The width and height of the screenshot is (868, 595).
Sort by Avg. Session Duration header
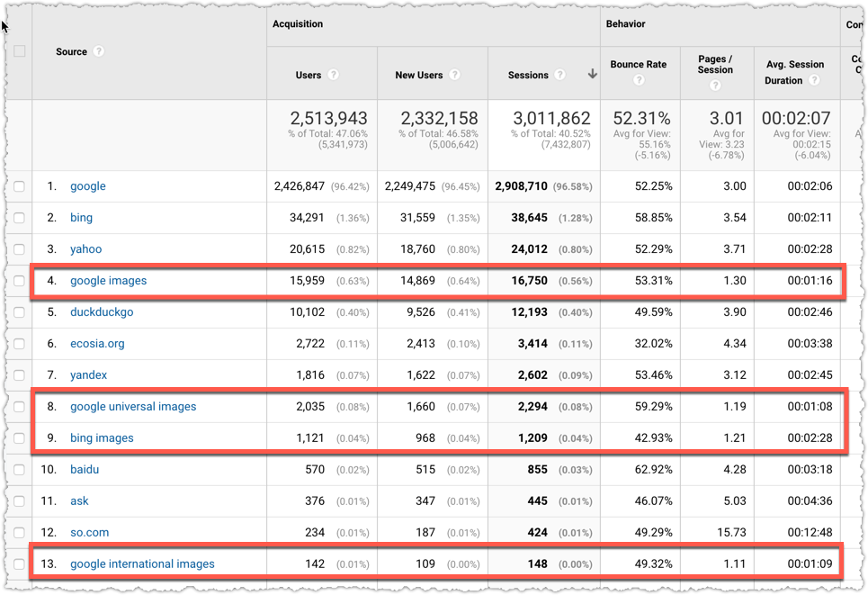tap(795, 72)
